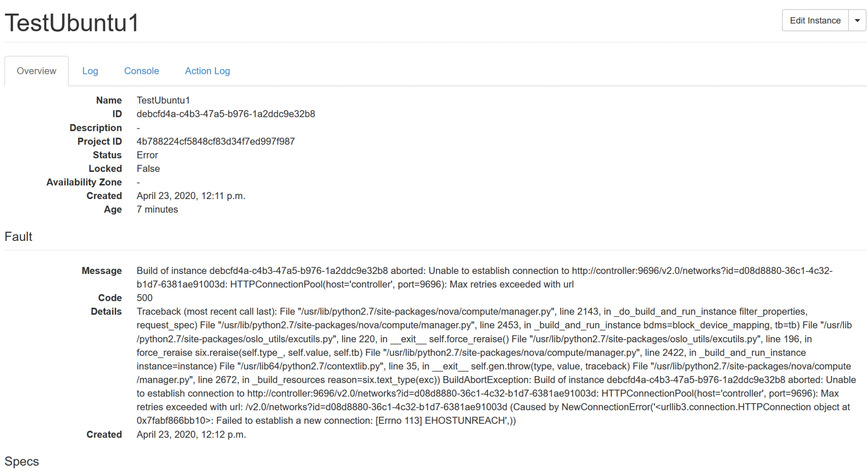Open the Log tab

[x=90, y=70]
